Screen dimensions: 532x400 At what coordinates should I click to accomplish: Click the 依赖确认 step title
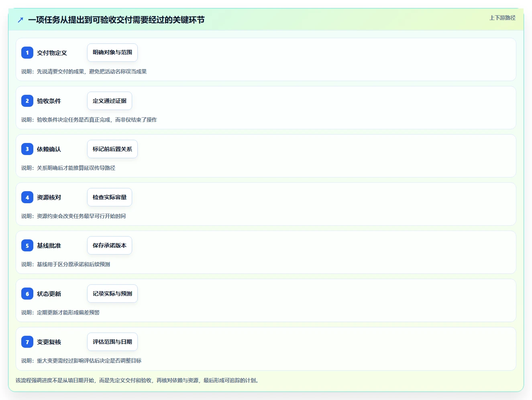[x=49, y=149]
